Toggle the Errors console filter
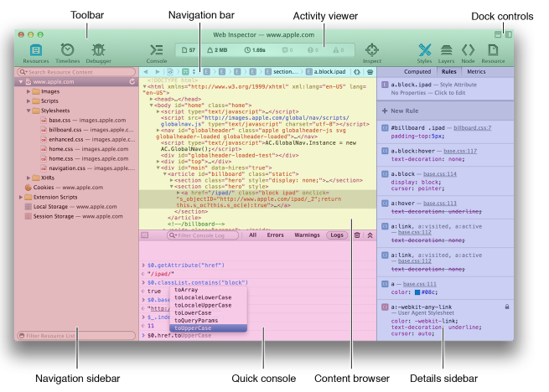Viewport: 549px width, 392px height. coord(275,235)
